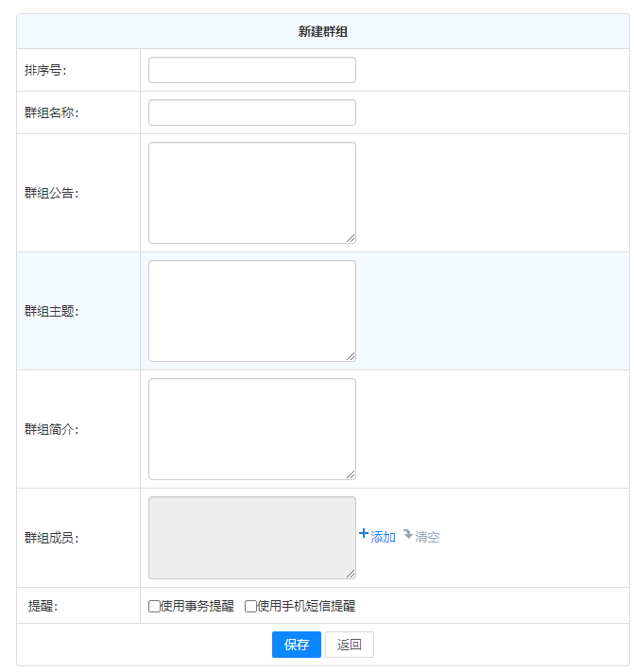Click the 新建群组 form header
Image resolution: width=634 pixels, height=672 pixels.
[323, 32]
